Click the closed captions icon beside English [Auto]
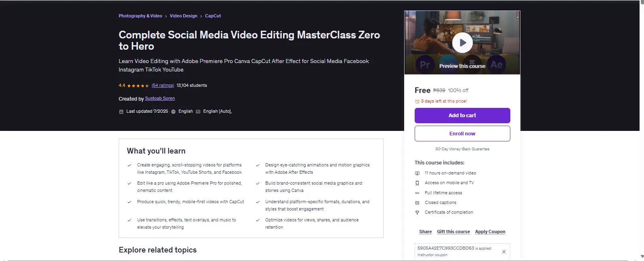The image size is (644, 261). click(198, 112)
